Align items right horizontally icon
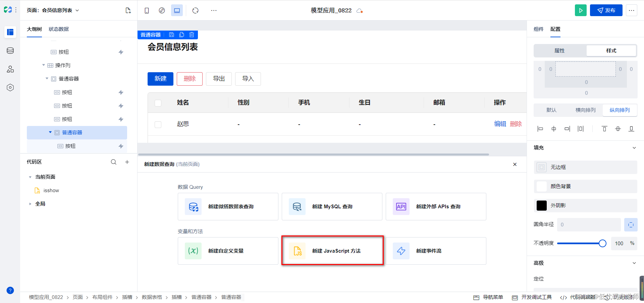The width and height of the screenshot is (644, 303). click(567, 129)
